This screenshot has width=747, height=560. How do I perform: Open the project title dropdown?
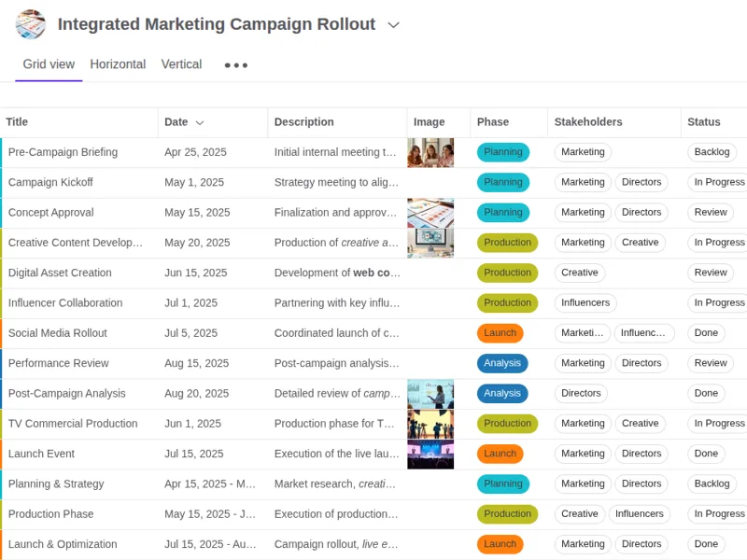pos(393,25)
